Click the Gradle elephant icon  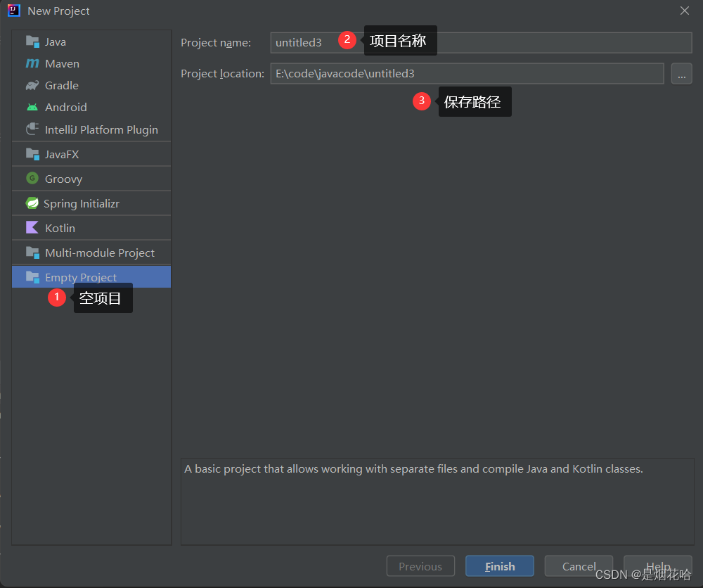32,85
